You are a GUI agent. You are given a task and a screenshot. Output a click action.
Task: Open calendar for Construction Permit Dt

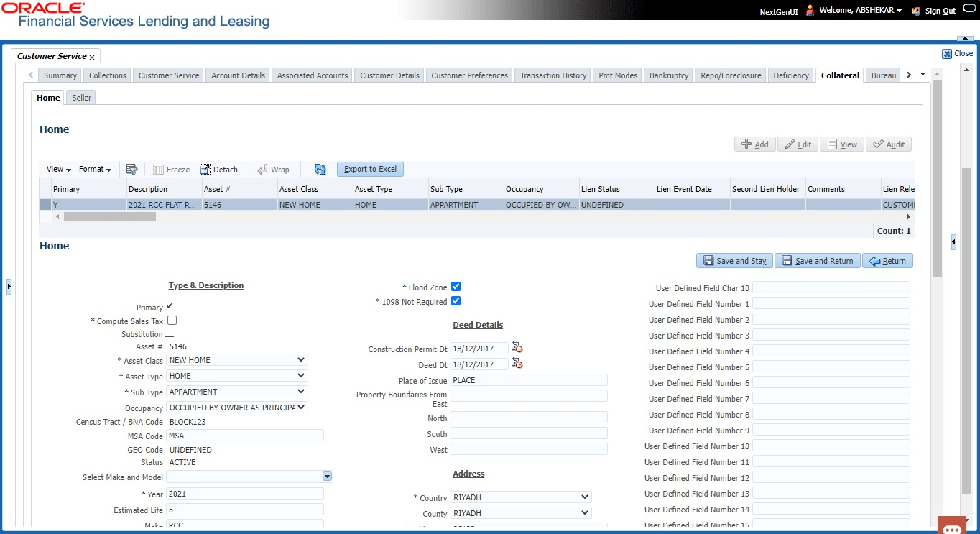click(517, 348)
